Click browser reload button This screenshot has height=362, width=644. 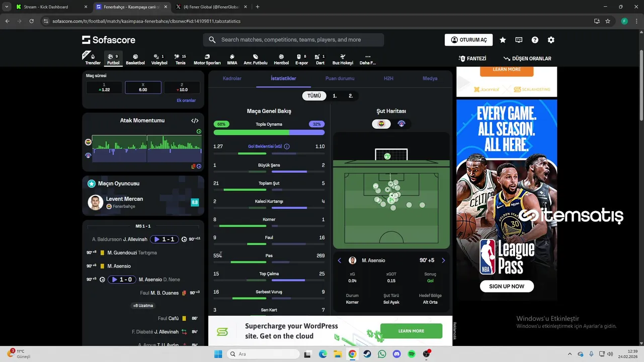pos(31,21)
